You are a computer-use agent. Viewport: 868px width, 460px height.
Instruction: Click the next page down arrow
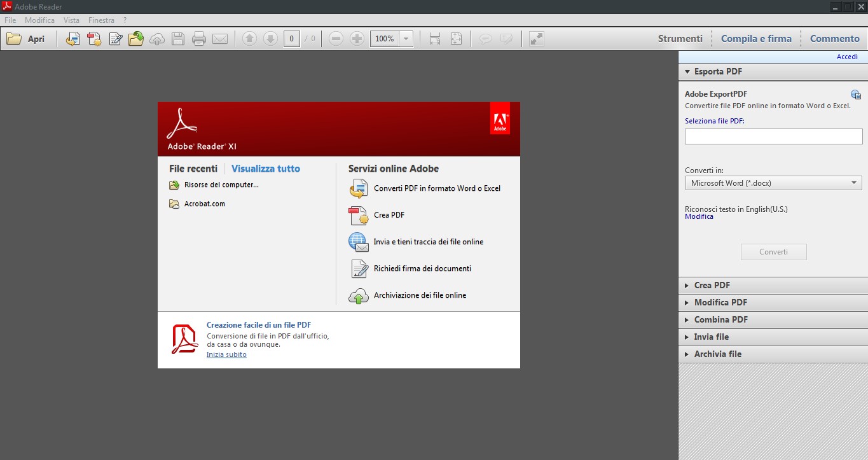[x=270, y=39]
